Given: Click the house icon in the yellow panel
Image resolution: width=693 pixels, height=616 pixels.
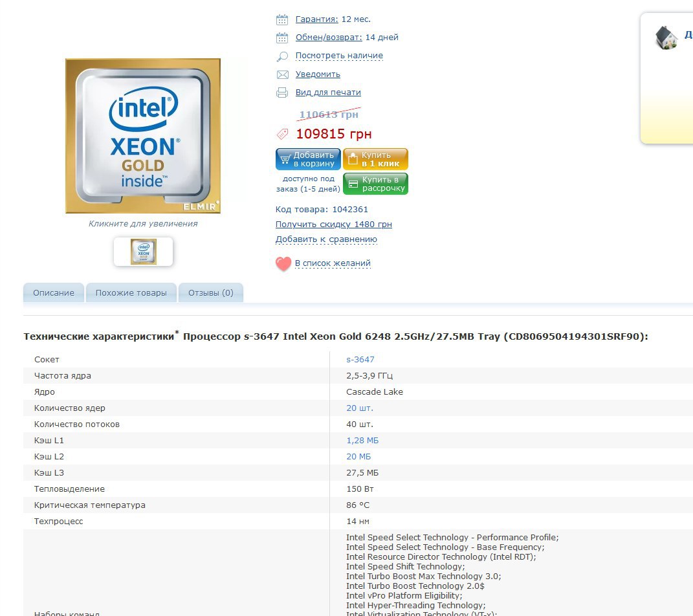Looking at the screenshot, I should (666, 38).
